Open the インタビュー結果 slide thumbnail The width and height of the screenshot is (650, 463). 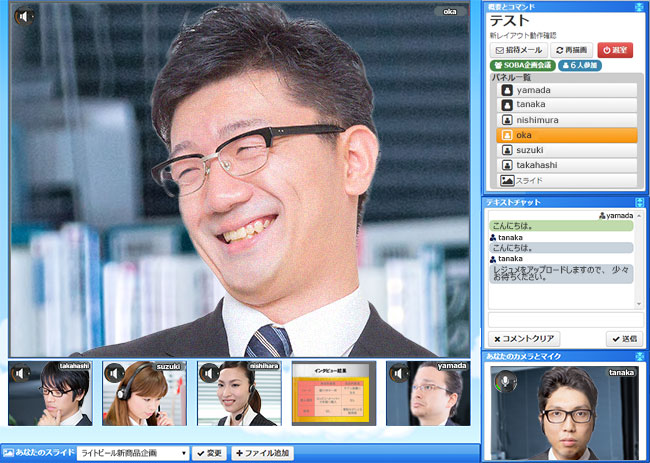click(334, 393)
